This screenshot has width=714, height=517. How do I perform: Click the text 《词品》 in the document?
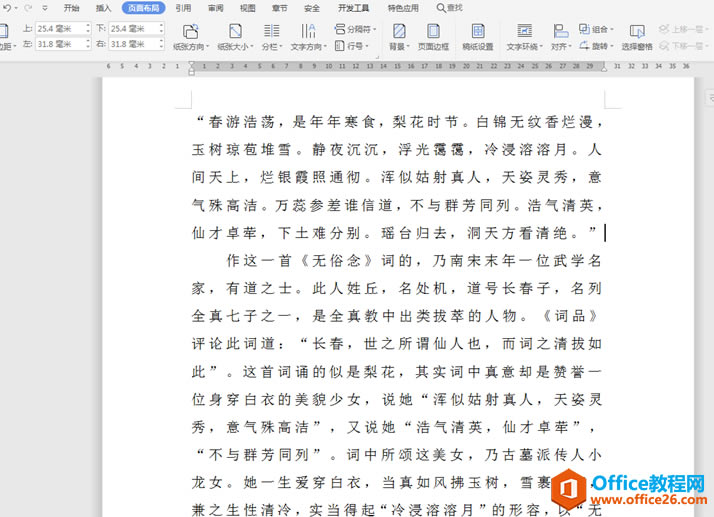click(x=570, y=316)
